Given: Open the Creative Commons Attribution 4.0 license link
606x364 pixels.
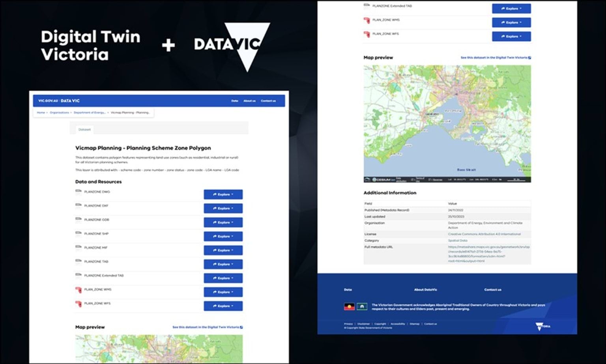Looking at the screenshot, I should click(x=484, y=234).
